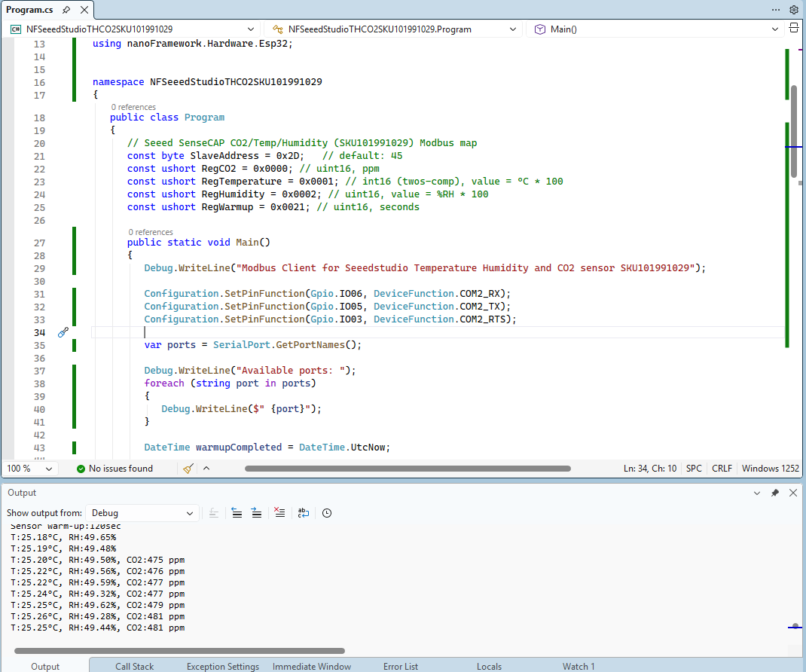
Task: Clear all output text
Action: (x=279, y=513)
